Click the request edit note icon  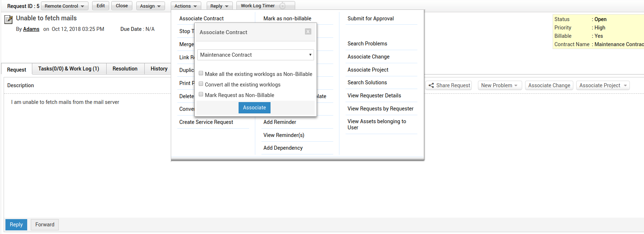pyautogui.click(x=8, y=19)
